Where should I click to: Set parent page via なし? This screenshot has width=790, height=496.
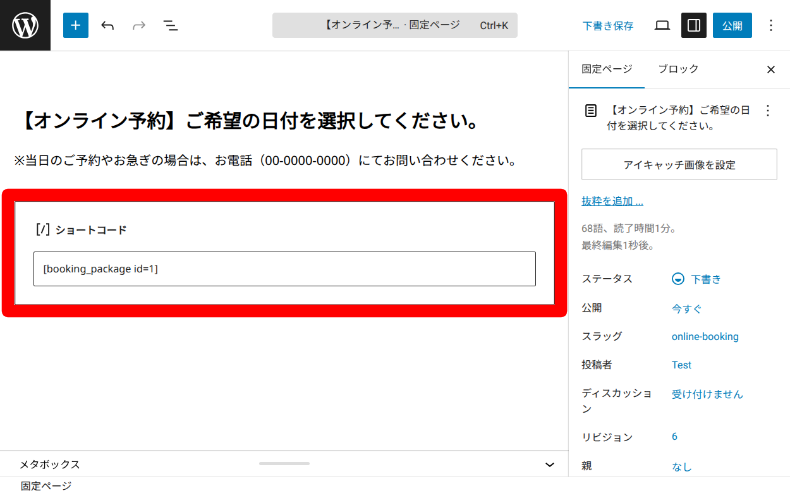point(681,467)
